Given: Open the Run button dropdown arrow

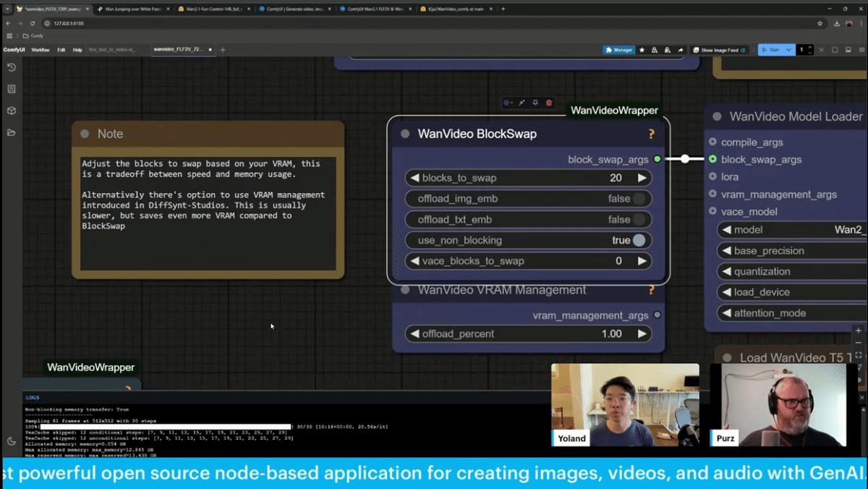Looking at the screenshot, I should click(788, 50).
